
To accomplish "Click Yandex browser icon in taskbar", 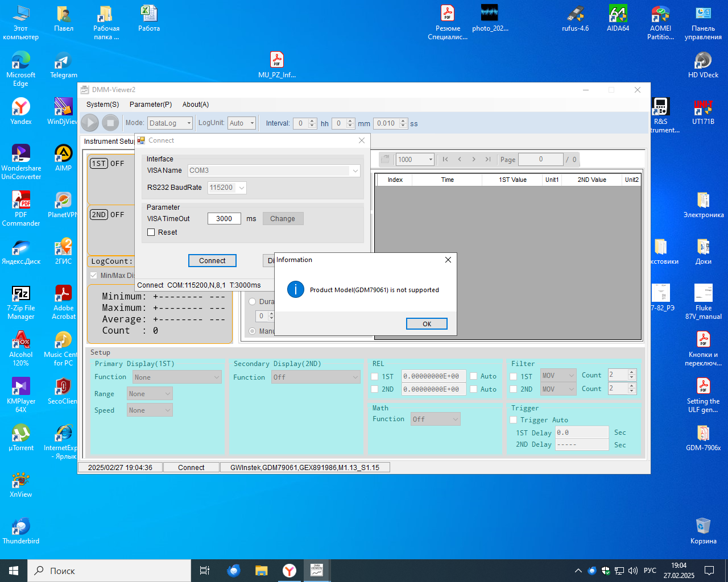I will tap(289, 571).
